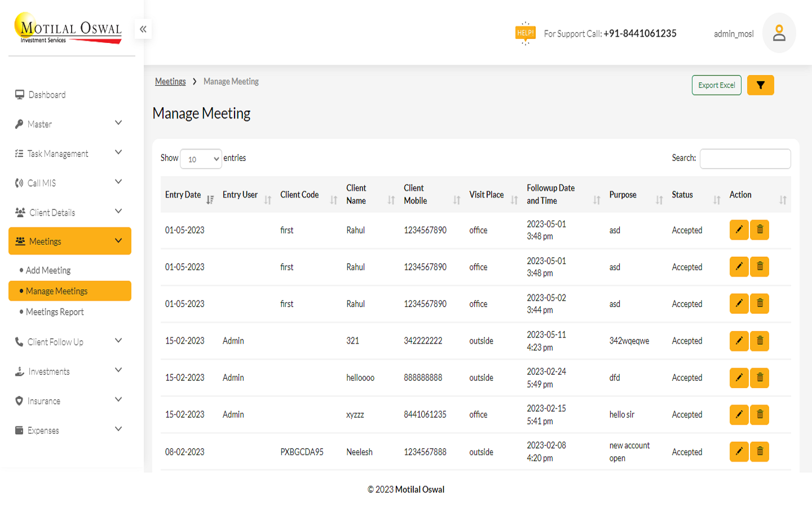
Task: Click the admin_mosl username
Action: [734, 34]
